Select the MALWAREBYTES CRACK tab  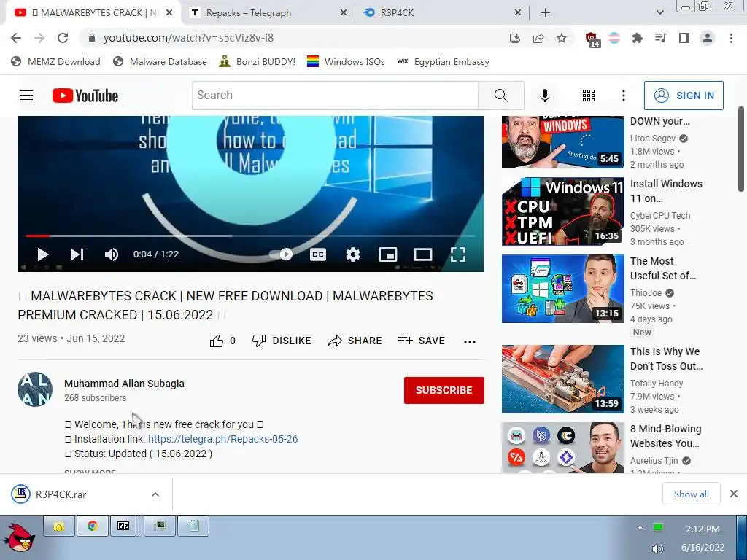point(93,13)
